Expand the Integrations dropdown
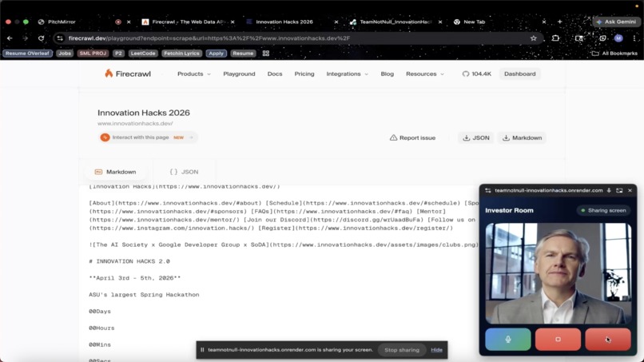Screen dimensions: 644x362 (347, 74)
